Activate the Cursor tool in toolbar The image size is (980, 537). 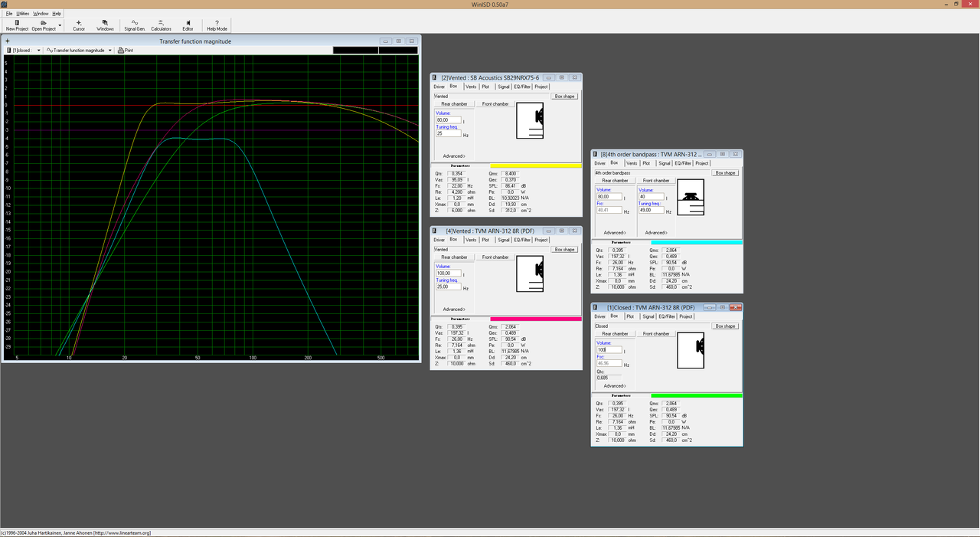coord(79,25)
